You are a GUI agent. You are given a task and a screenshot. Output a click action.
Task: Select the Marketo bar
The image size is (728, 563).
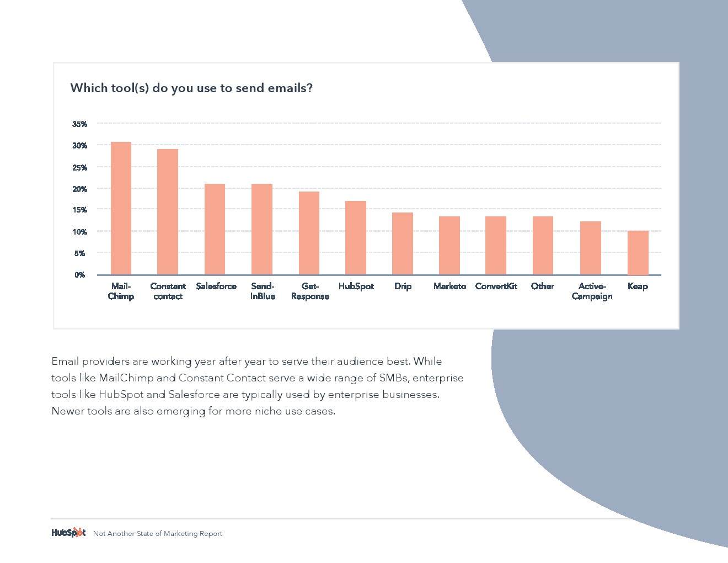pyautogui.click(x=449, y=245)
